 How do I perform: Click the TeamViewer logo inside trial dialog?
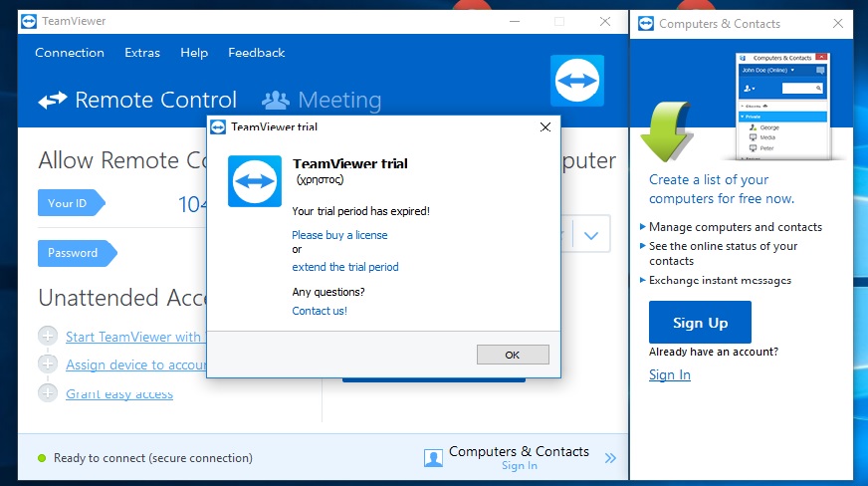[255, 181]
